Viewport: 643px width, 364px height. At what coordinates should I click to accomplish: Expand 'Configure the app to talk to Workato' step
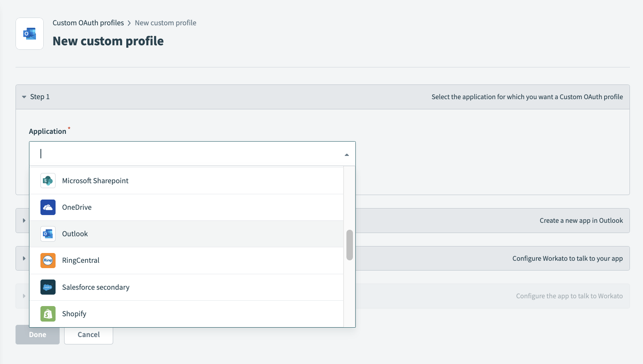(24, 296)
